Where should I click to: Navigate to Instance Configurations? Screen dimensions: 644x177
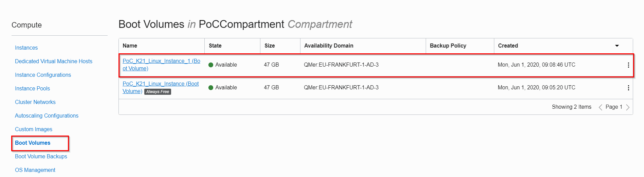pos(43,75)
